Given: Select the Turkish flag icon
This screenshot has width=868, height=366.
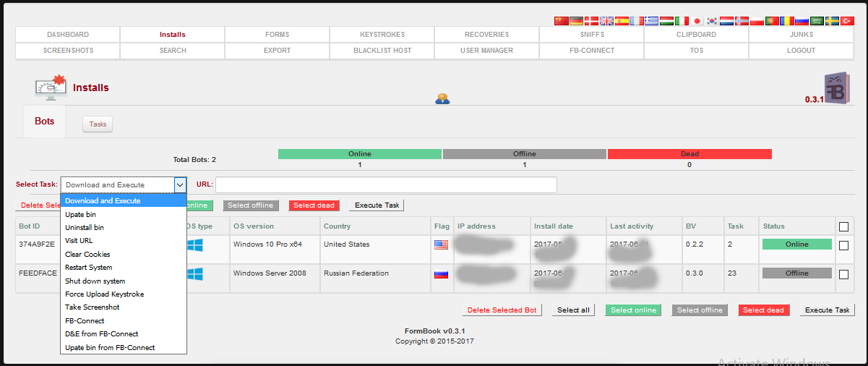Looking at the screenshot, I should (x=847, y=21).
